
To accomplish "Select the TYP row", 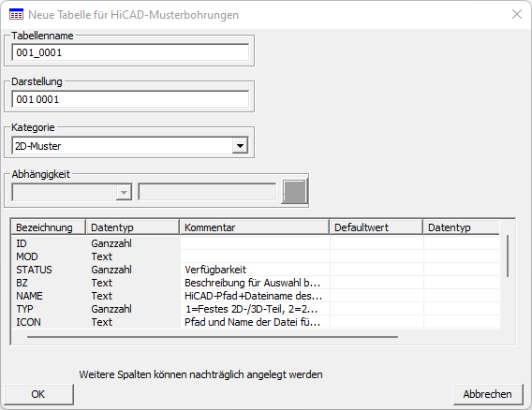I will (x=256, y=309).
